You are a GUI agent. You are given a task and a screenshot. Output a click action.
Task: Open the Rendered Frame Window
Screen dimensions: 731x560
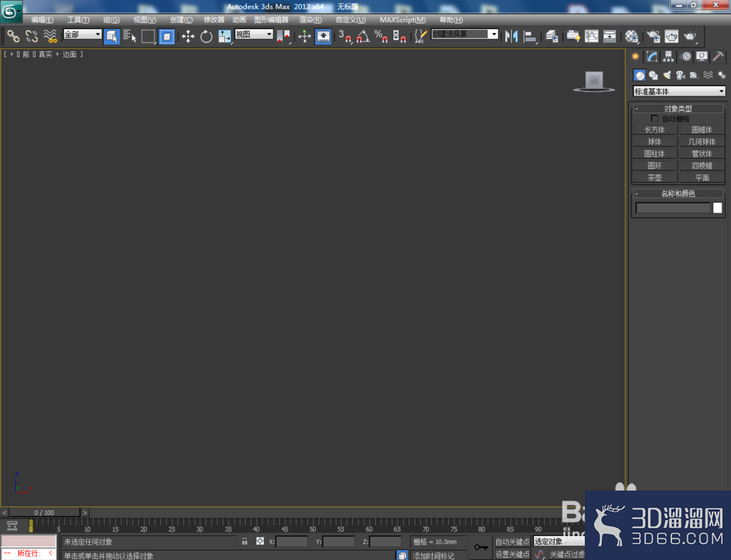coord(671,36)
